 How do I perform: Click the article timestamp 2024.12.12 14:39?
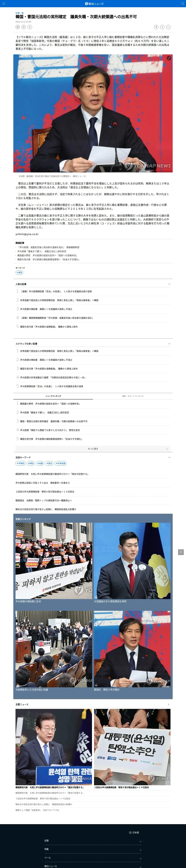coord(23,22)
